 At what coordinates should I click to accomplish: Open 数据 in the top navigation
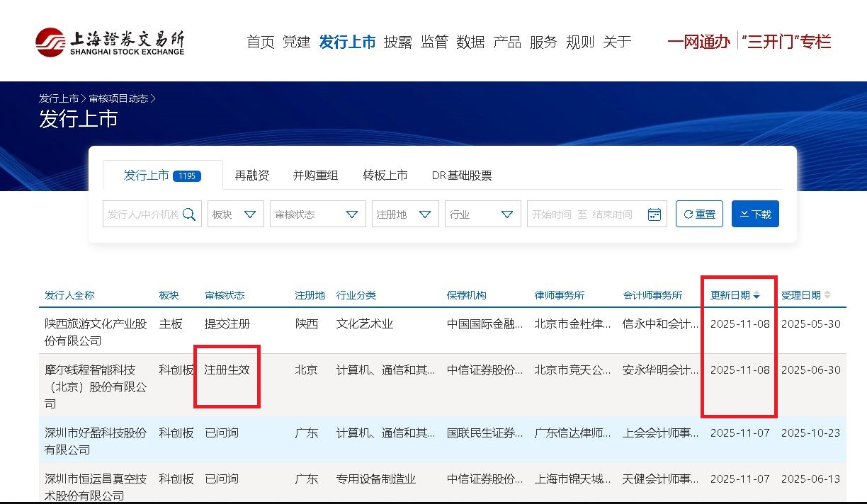point(470,42)
